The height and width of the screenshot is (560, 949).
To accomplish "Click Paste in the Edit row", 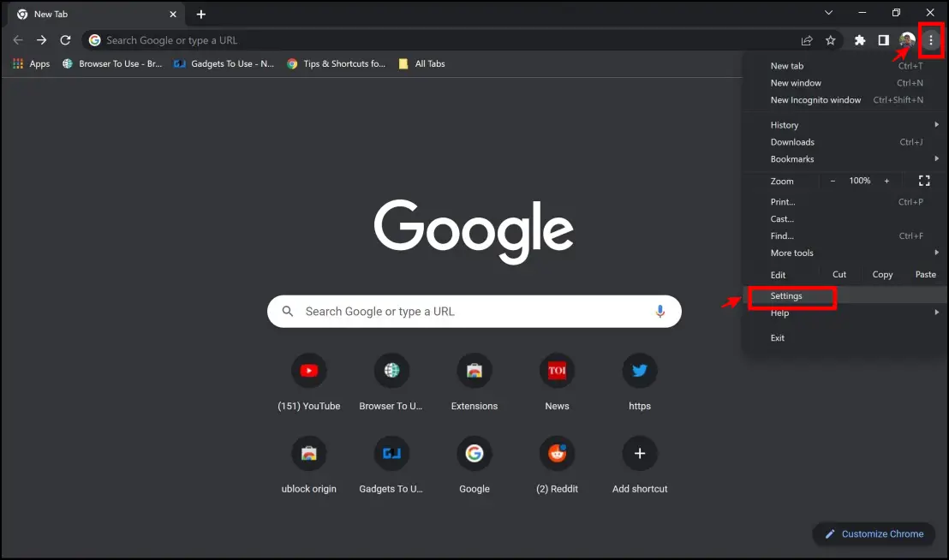I will coord(925,275).
